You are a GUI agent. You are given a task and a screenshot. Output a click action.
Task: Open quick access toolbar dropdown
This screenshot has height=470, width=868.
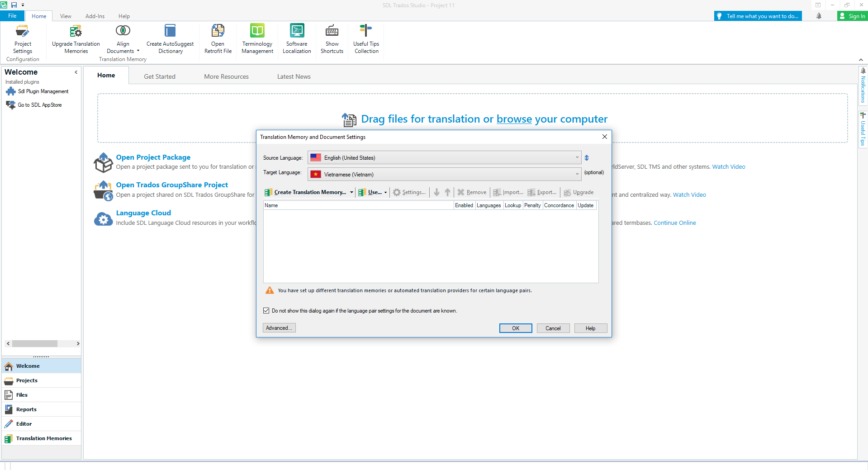pos(23,5)
